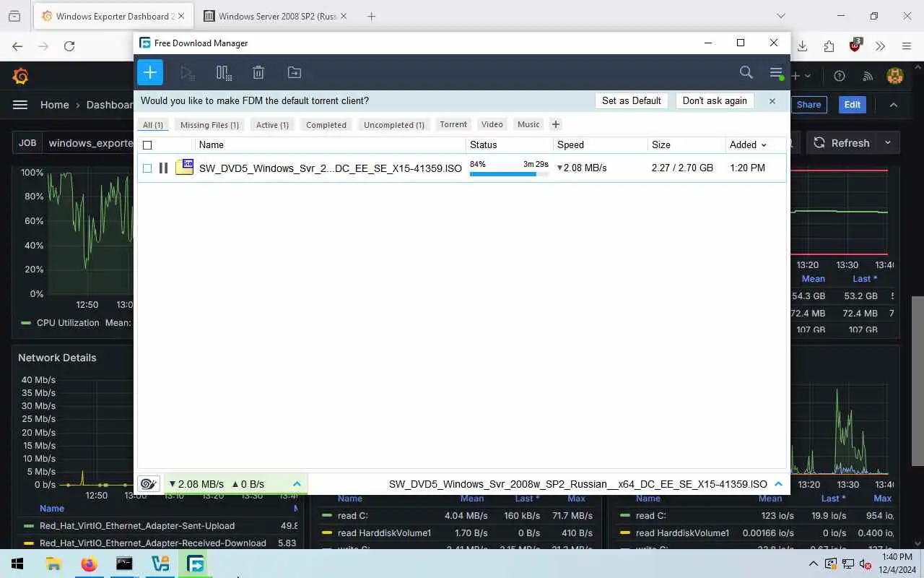Open Windows Start menu
The height and width of the screenshot is (578, 924).
pyautogui.click(x=17, y=564)
